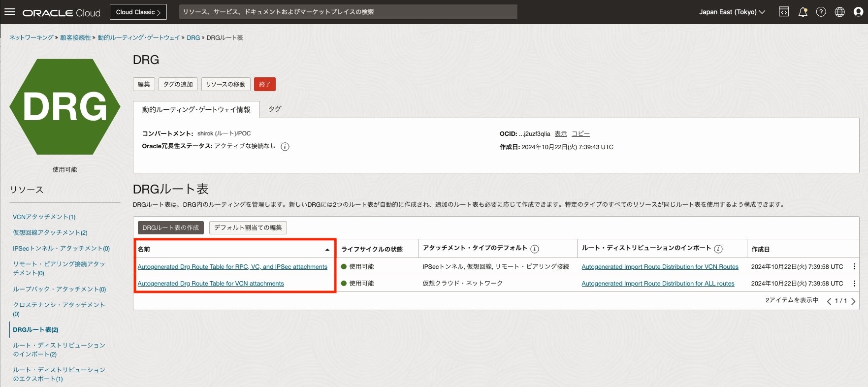The image size is (868, 387).
Task: Open Japan East (Tokyo) region dropdown
Action: tap(732, 12)
